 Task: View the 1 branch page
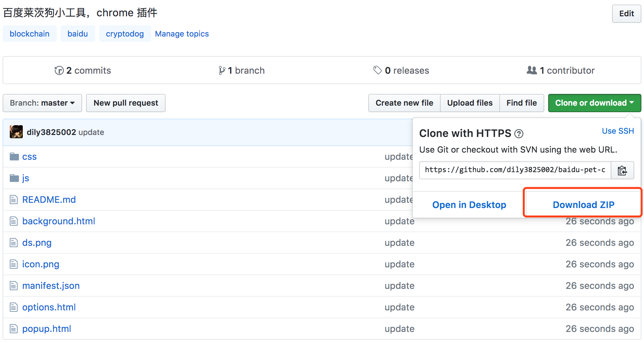tap(242, 70)
